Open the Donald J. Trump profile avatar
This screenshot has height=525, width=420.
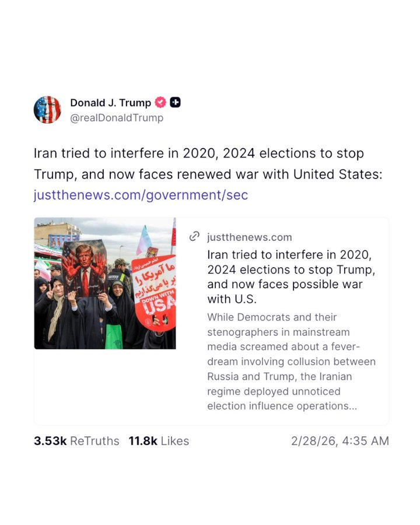click(x=47, y=110)
